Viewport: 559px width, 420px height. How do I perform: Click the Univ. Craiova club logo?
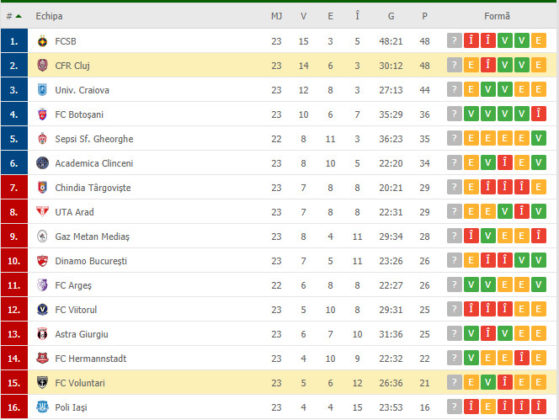coord(42,90)
